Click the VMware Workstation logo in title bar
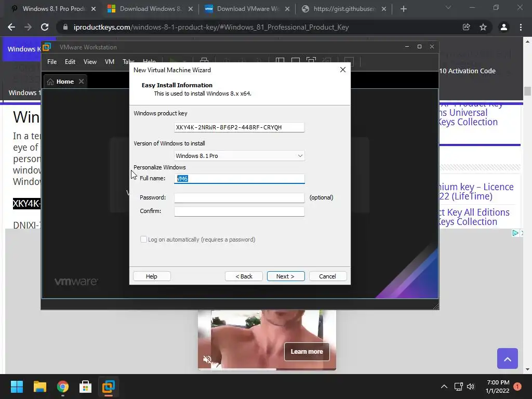532x399 pixels. (47, 47)
